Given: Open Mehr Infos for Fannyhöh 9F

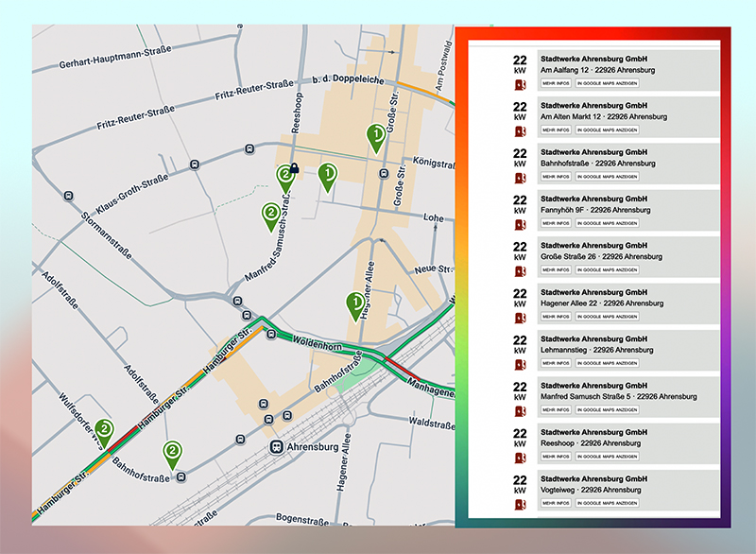Looking at the screenshot, I should [556, 223].
